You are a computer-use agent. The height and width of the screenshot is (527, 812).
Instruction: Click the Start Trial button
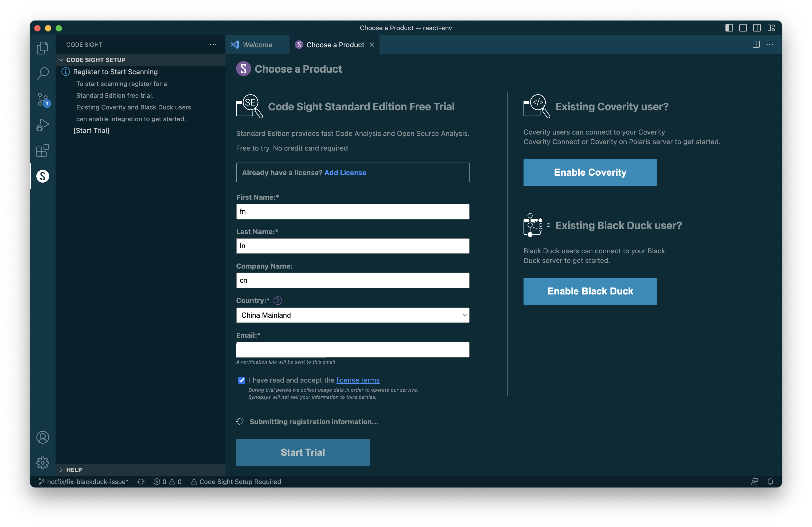pyautogui.click(x=303, y=452)
